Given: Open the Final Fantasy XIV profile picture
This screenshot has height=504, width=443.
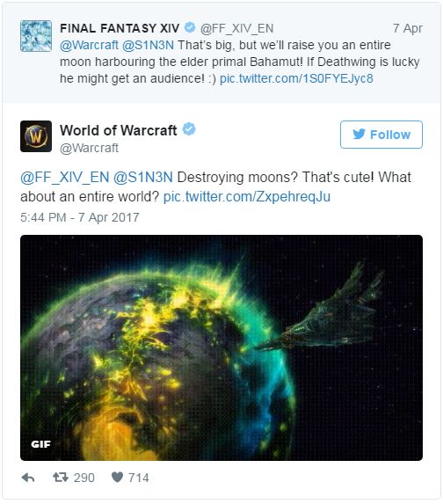Looking at the screenshot, I should [36, 36].
